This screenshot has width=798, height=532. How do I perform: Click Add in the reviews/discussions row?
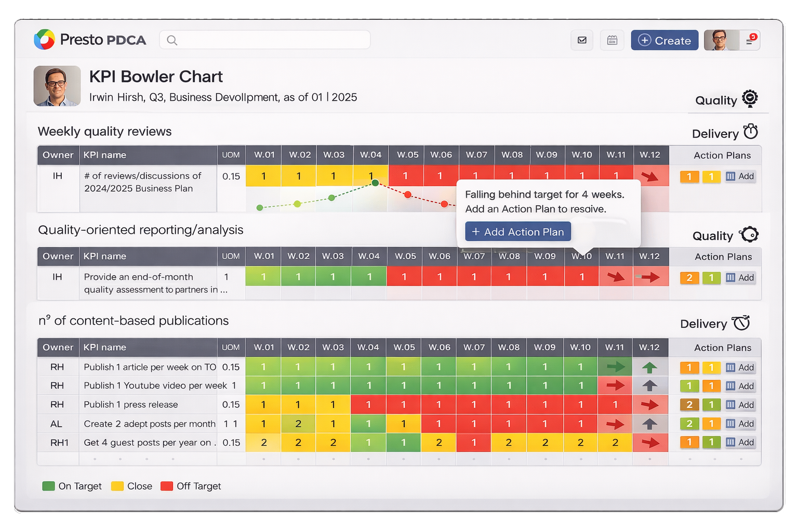740,177
